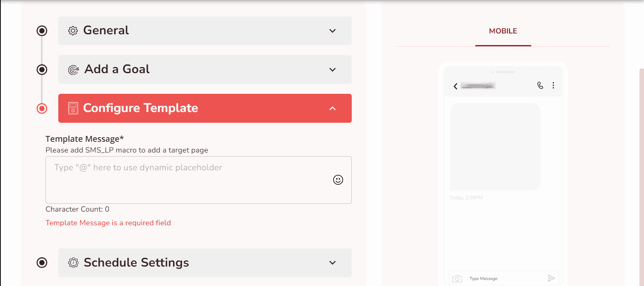
Task: Click the gear icon beside General
Action: pos(73,31)
